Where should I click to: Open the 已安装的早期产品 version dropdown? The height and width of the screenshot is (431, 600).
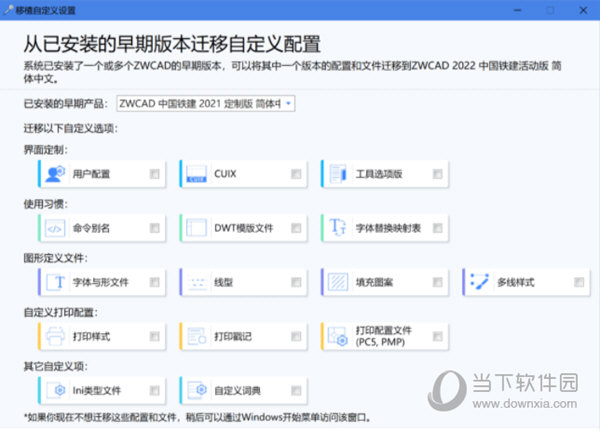[x=206, y=103]
